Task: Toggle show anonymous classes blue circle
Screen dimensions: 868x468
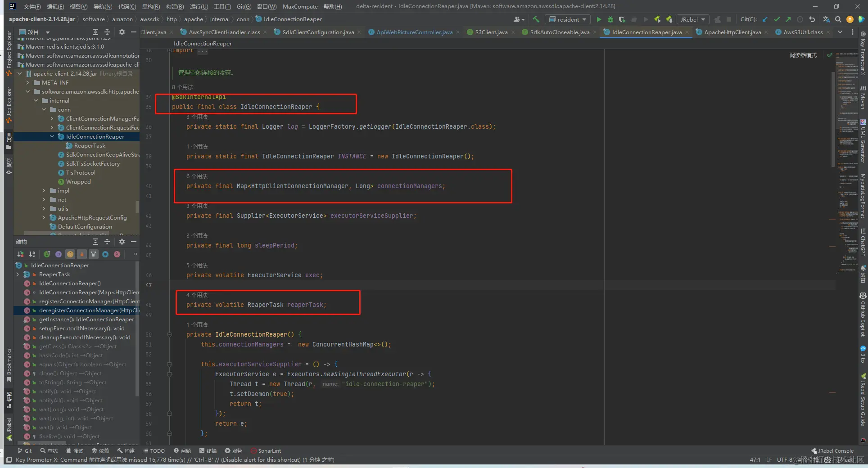Action: click(105, 254)
